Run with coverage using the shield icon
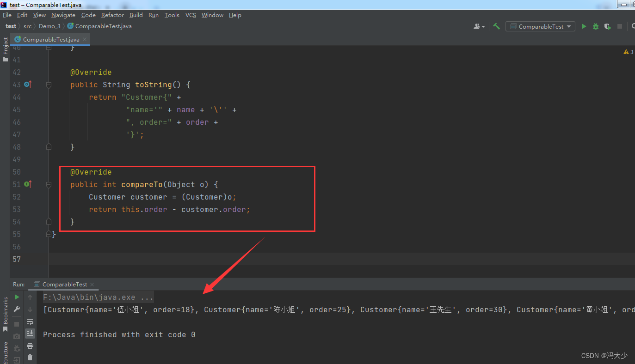Screen dimensions: 635x364 (x=607, y=26)
